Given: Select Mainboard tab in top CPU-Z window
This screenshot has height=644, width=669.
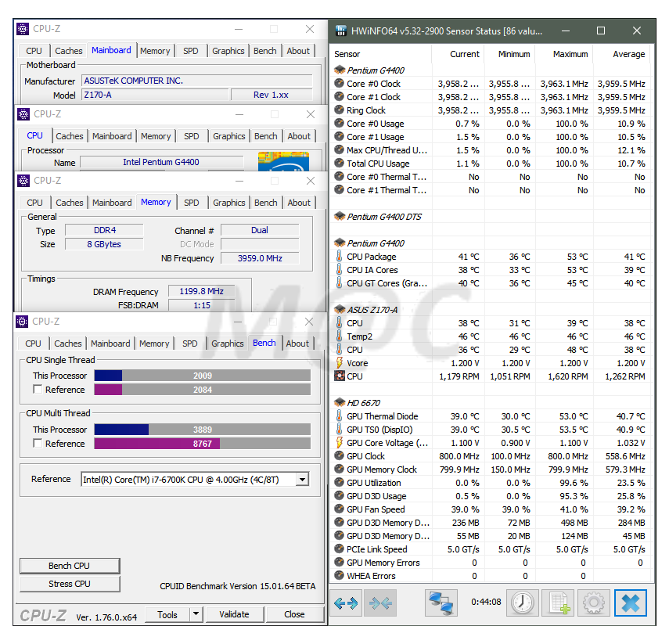Looking at the screenshot, I should click(x=111, y=50).
